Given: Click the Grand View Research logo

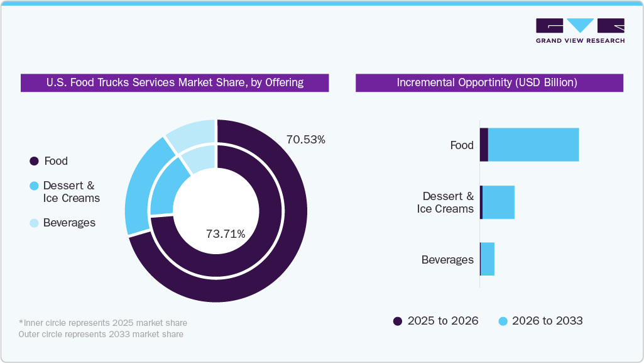Looking at the screenshot, I should 580,31.
